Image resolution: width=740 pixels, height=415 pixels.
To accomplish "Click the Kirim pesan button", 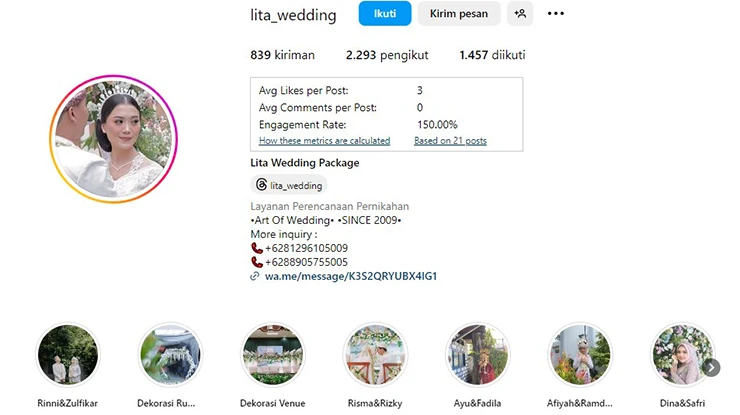I will [x=459, y=13].
